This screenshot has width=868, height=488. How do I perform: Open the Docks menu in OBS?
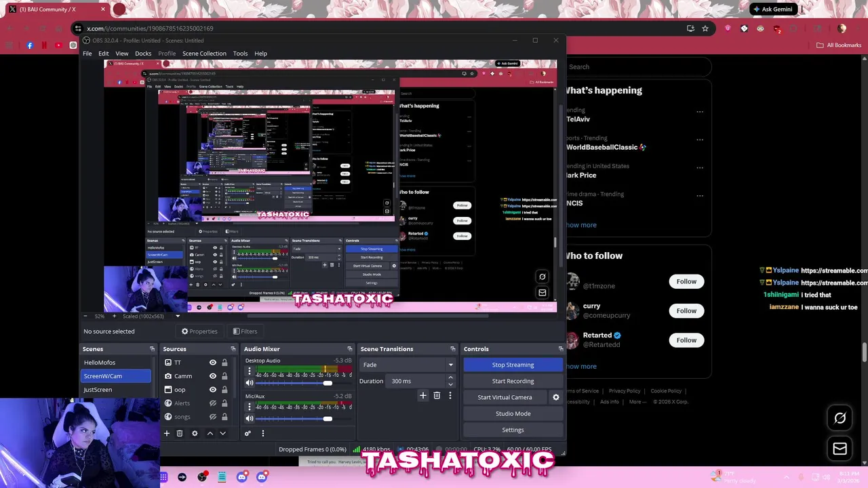pyautogui.click(x=143, y=54)
